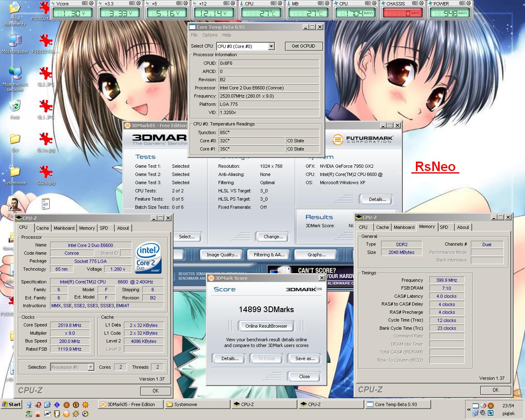Close the POWER fan monitor widget
The image size is (525, 420).
(x=468, y=3)
